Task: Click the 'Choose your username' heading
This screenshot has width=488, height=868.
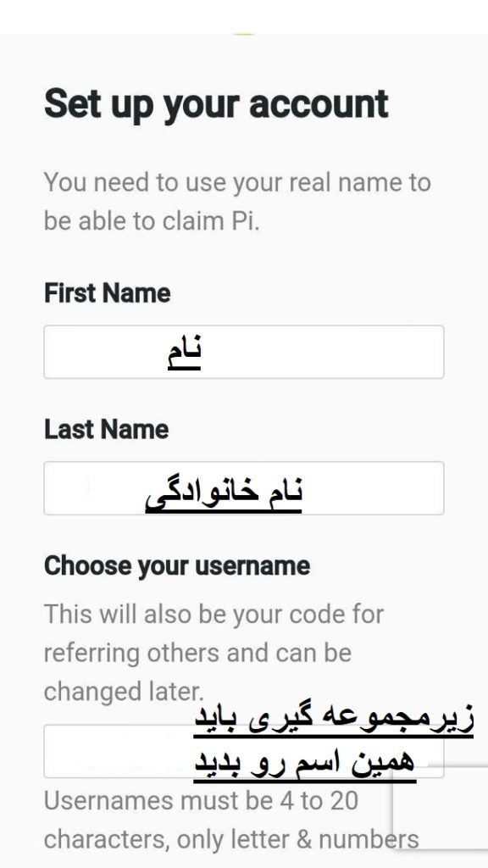Action: click(x=178, y=565)
